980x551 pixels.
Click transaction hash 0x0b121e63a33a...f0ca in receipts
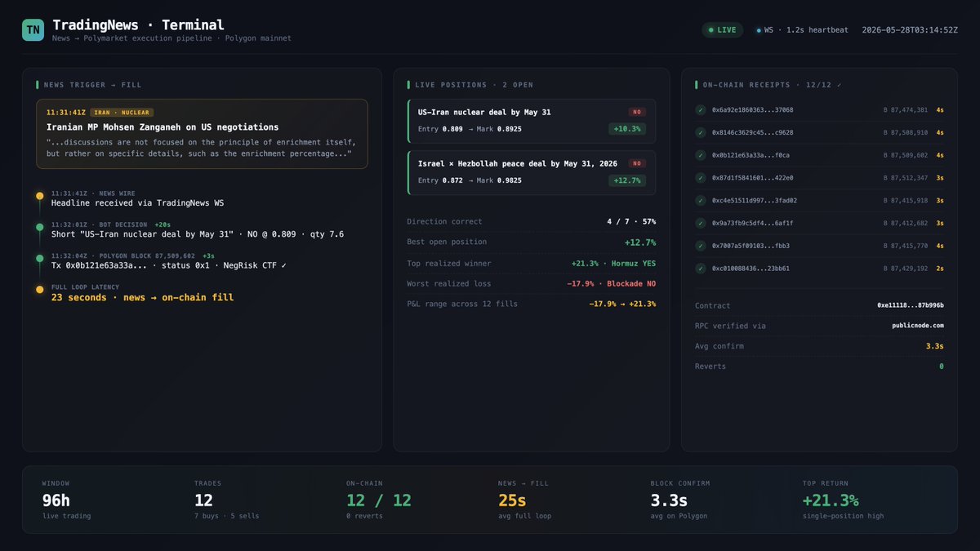[751, 155]
